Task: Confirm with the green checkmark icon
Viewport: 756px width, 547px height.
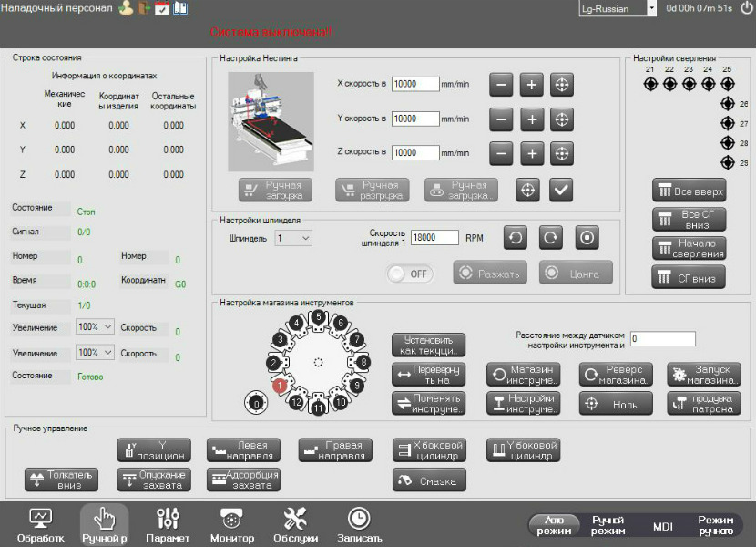Action: click(x=562, y=190)
